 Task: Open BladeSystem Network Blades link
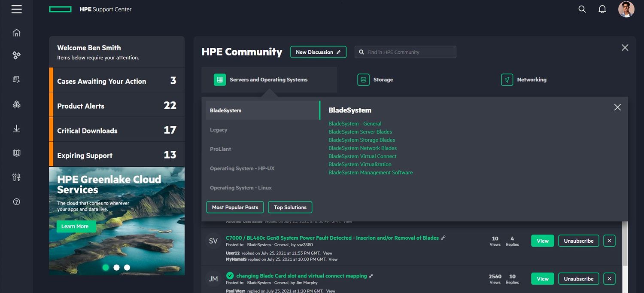(362, 148)
